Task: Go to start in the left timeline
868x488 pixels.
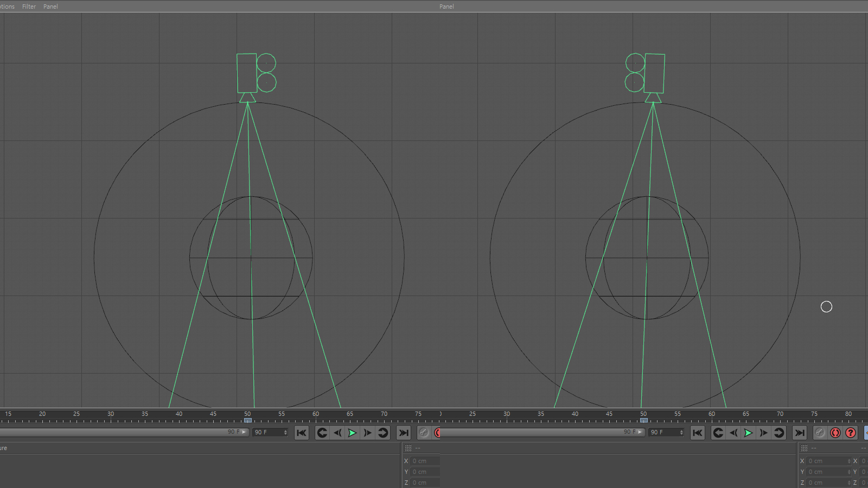Action: tap(302, 432)
